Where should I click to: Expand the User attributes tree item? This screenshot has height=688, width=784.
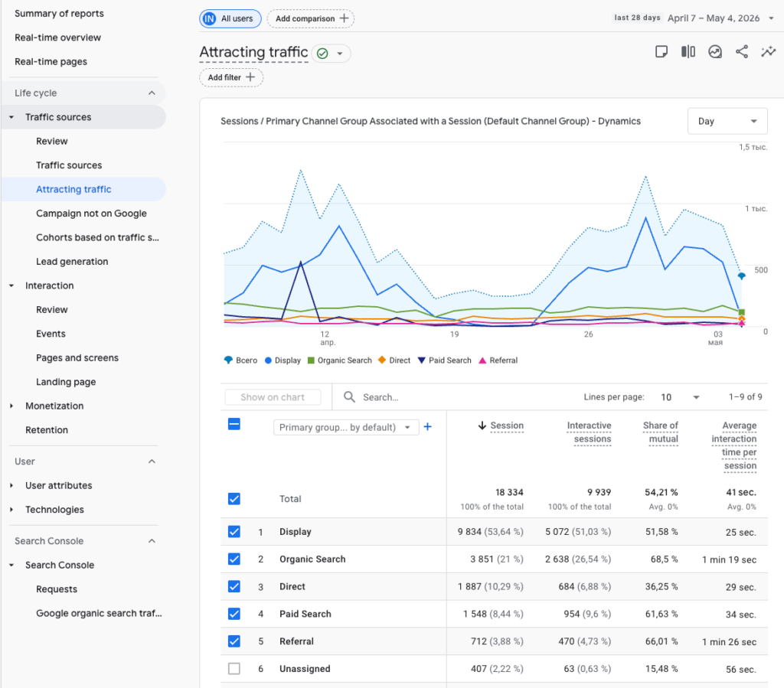(11, 485)
